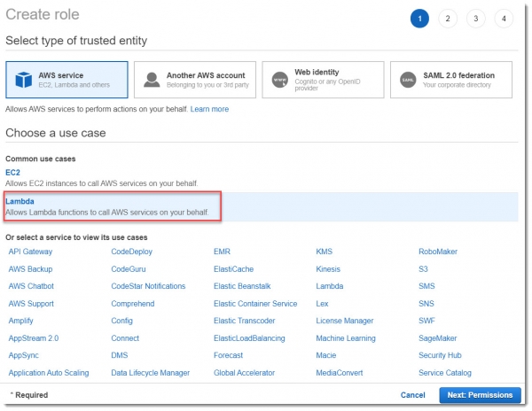
Task: Click the Another AWS account person icon
Action: point(152,81)
